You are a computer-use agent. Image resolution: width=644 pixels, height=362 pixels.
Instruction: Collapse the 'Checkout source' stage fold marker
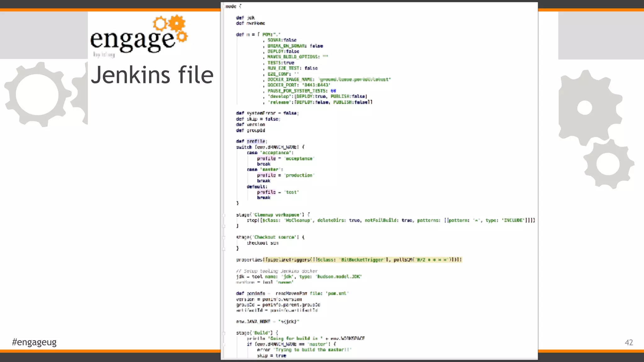point(224,237)
